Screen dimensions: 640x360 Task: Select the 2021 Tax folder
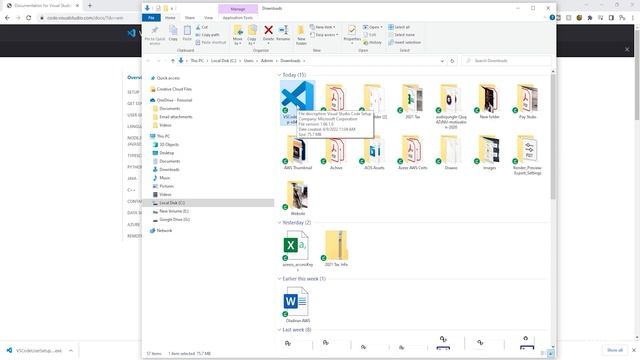pyautogui.click(x=412, y=101)
